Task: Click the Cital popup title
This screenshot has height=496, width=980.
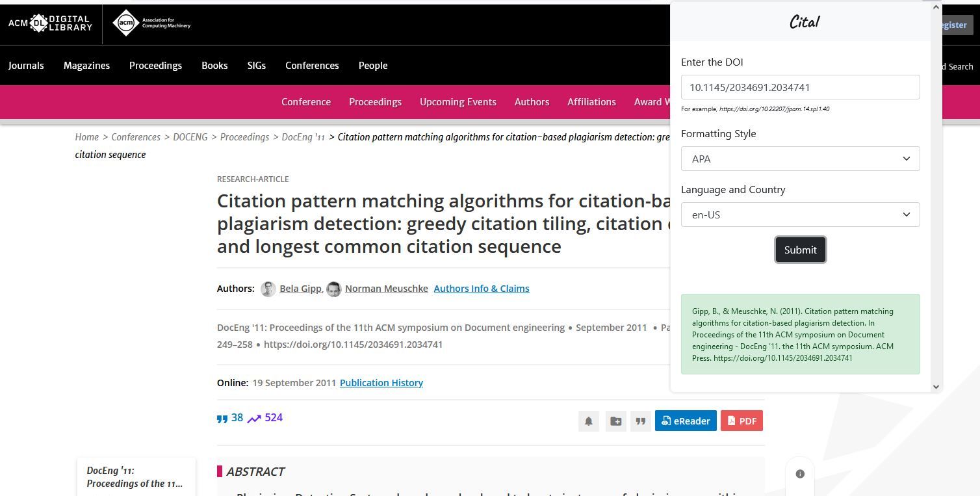Action: 805,21
